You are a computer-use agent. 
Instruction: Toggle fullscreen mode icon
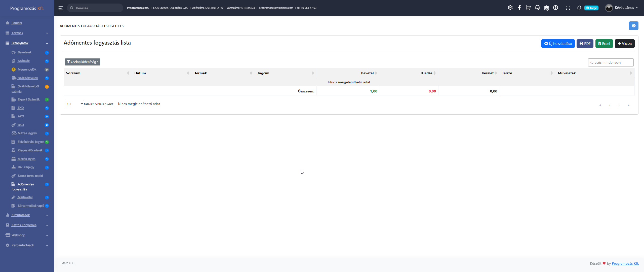click(x=568, y=8)
